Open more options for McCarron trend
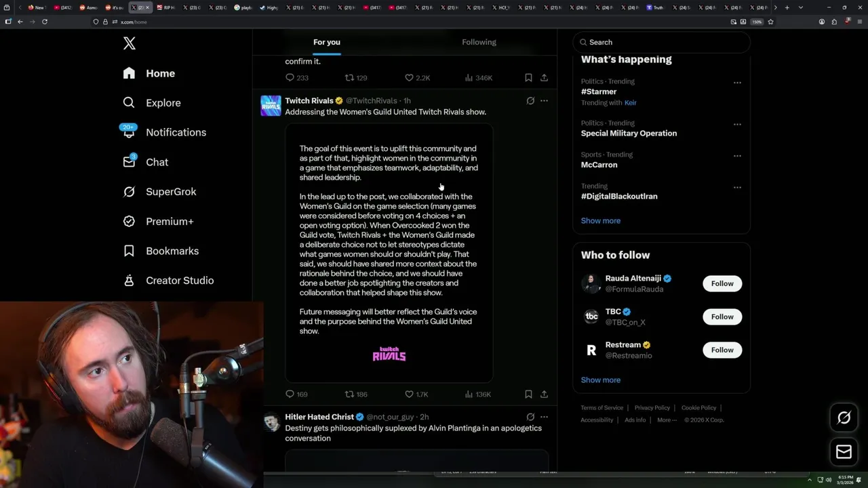The image size is (868, 488). click(737, 156)
